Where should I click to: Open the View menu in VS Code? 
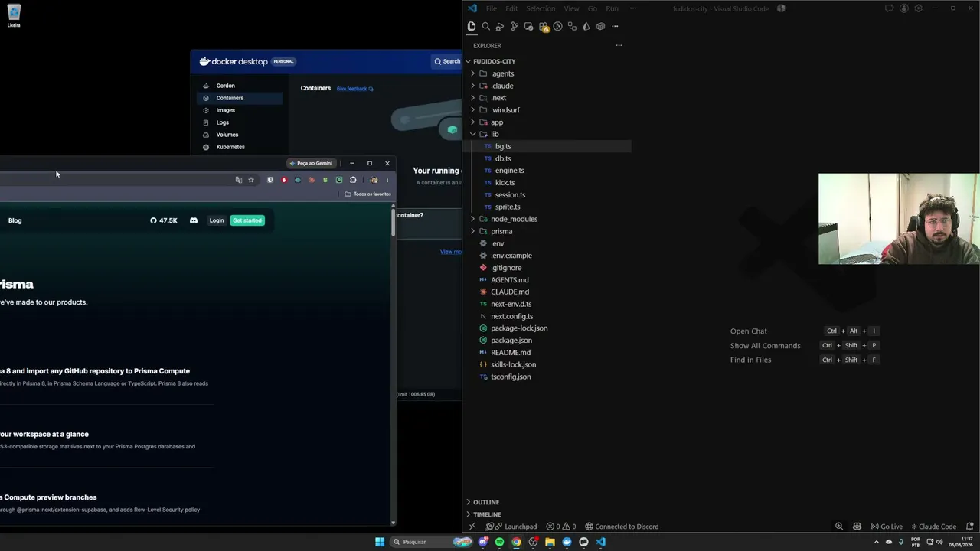pyautogui.click(x=572, y=8)
